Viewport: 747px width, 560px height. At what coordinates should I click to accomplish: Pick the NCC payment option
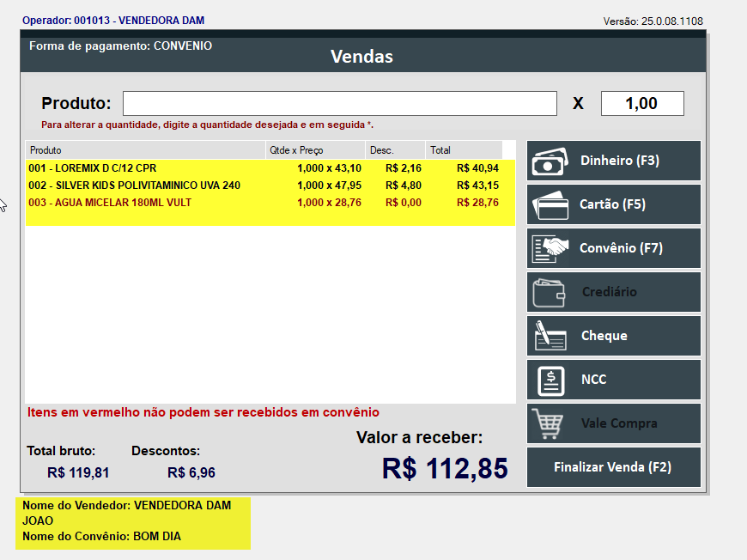(614, 380)
